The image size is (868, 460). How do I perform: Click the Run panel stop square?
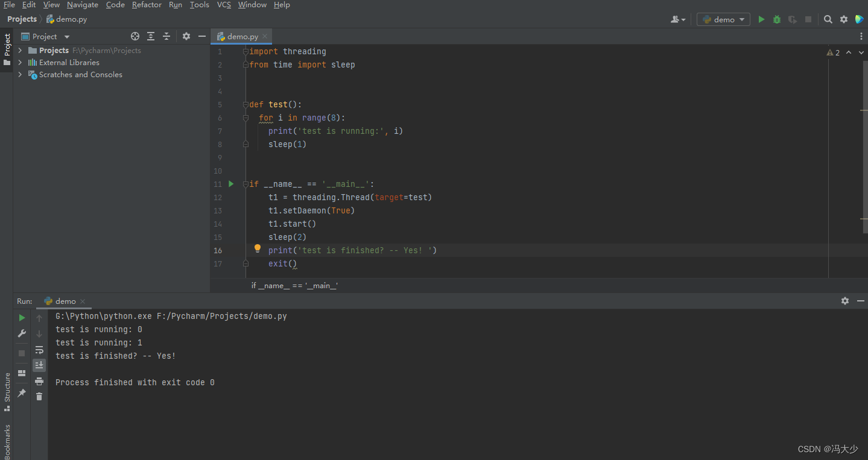22,353
